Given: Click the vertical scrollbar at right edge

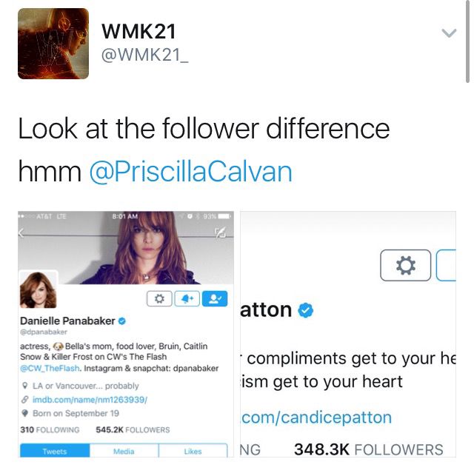Looking at the screenshot, I should pyautogui.click(x=467, y=41).
